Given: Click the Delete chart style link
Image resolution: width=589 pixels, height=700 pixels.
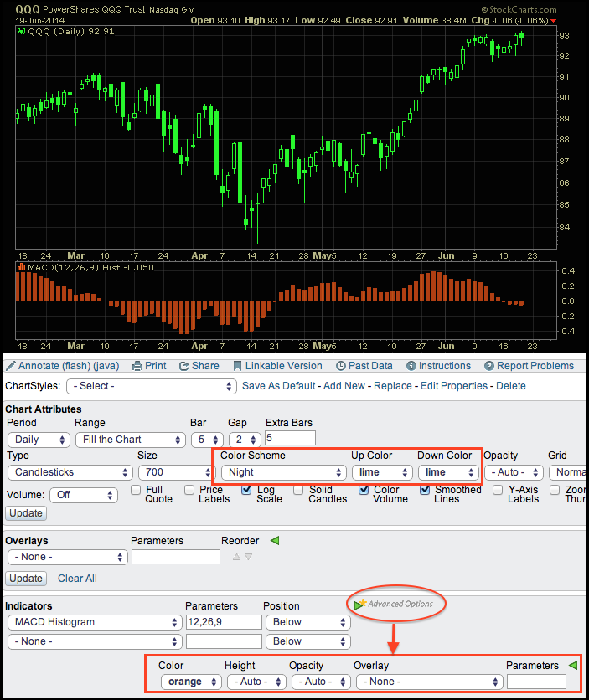Looking at the screenshot, I should (511, 386).
